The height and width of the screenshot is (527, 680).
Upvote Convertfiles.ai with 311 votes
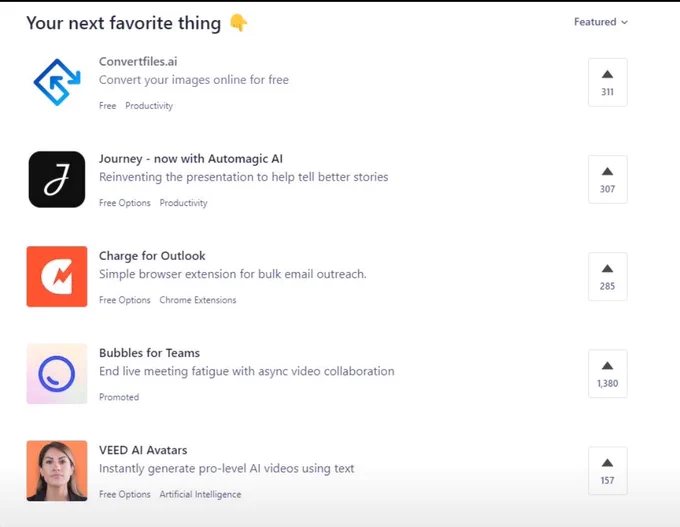point(608,82)
